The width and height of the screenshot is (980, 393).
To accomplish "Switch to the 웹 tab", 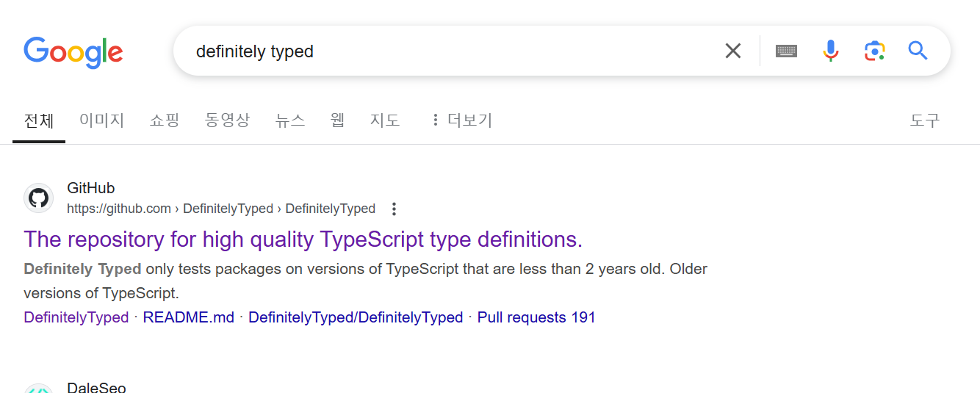I will [x=337, y=120].
